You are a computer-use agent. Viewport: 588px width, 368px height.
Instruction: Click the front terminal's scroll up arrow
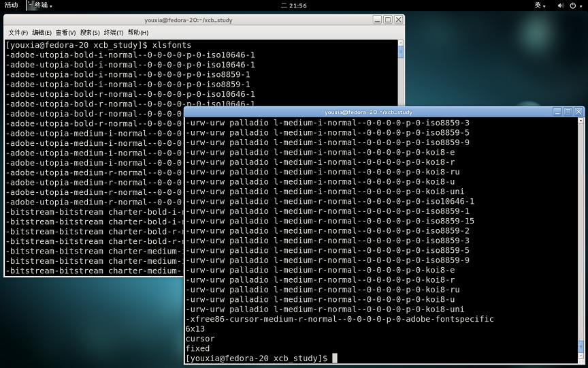coord(581,121)
